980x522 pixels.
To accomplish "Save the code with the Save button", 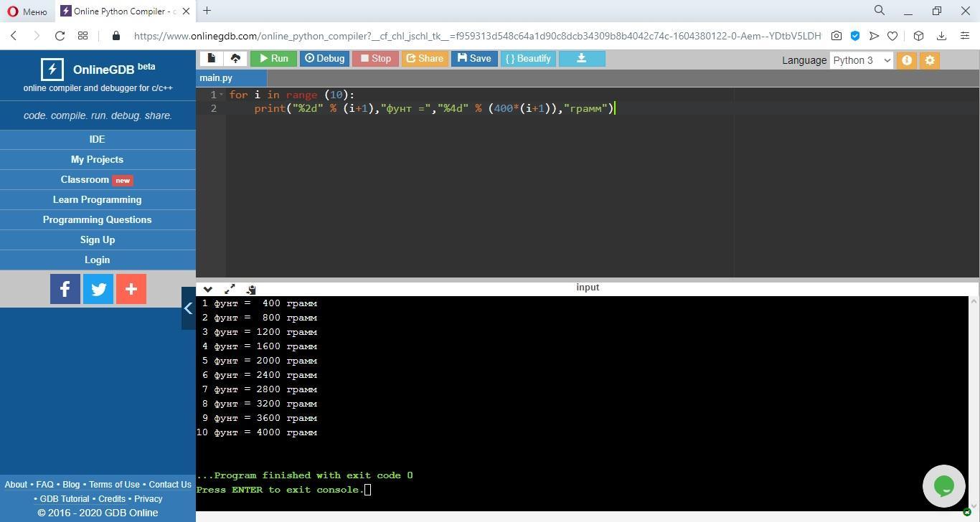I will point(474,59).
